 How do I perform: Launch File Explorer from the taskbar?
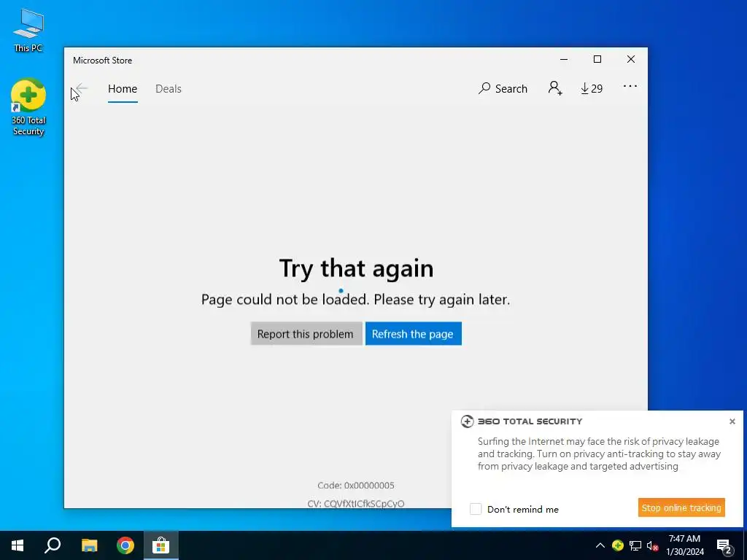pyautogui.click(x=89, y=545)
